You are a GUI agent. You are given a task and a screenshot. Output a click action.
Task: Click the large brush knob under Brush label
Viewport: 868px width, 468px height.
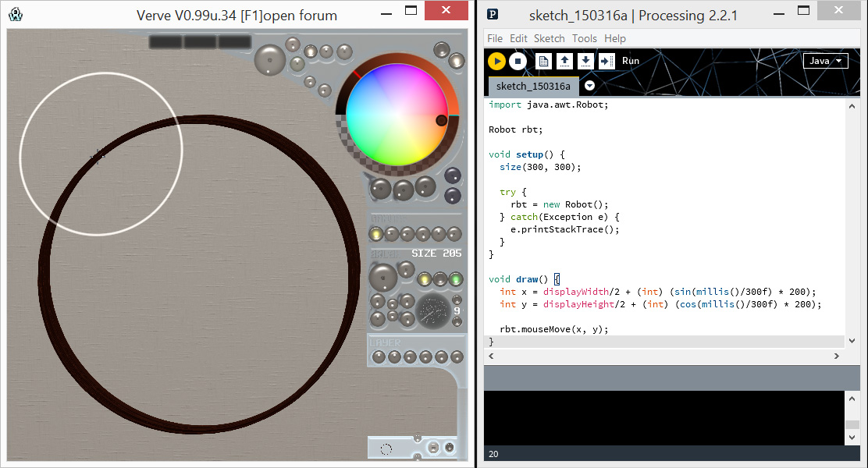click(383, 277)
